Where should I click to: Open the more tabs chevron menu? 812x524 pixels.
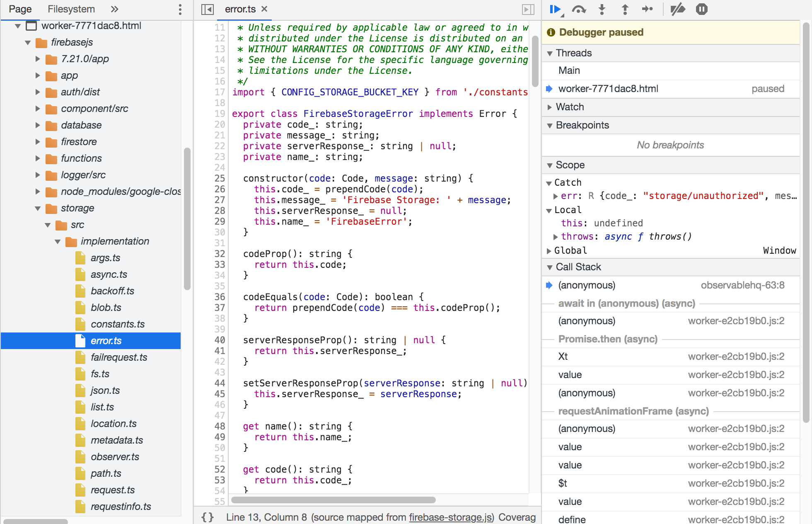click(115, 9)
